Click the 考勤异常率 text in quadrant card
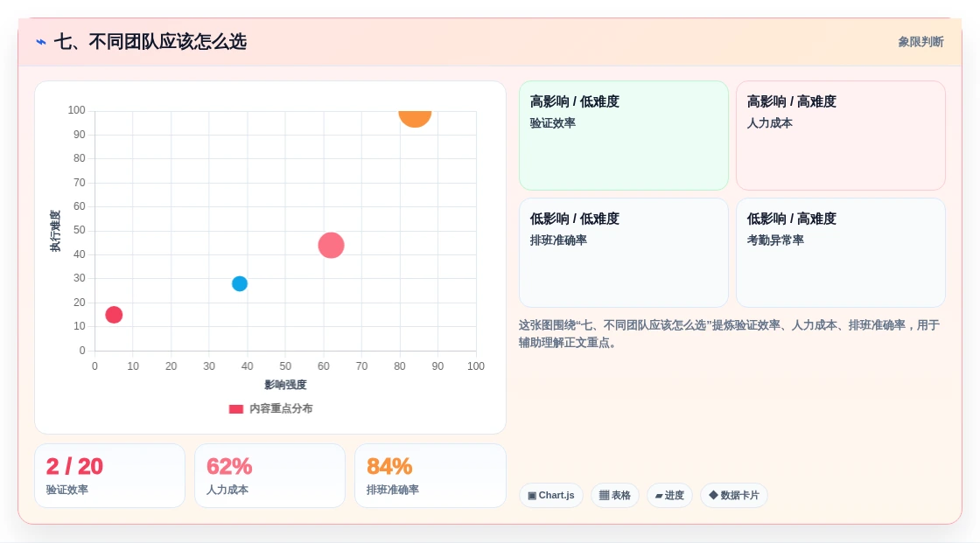The width and height of the screenshot is (980, 543). pyautogui.click(x=775, y=240)
